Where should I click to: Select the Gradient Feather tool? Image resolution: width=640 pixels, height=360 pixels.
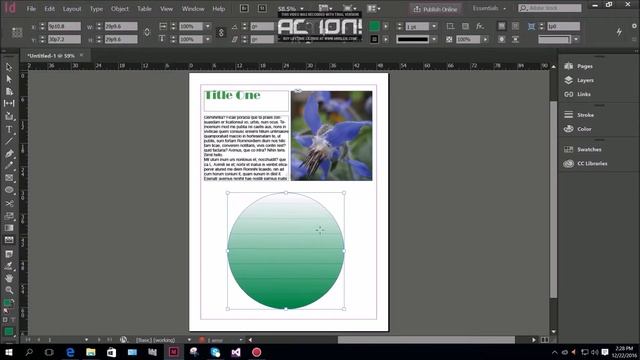coord(9,240)
